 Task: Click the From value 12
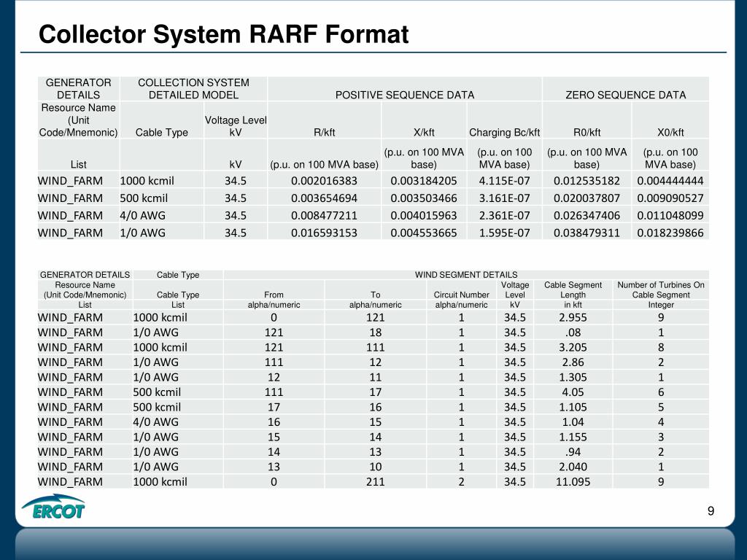tap(274, 377)
